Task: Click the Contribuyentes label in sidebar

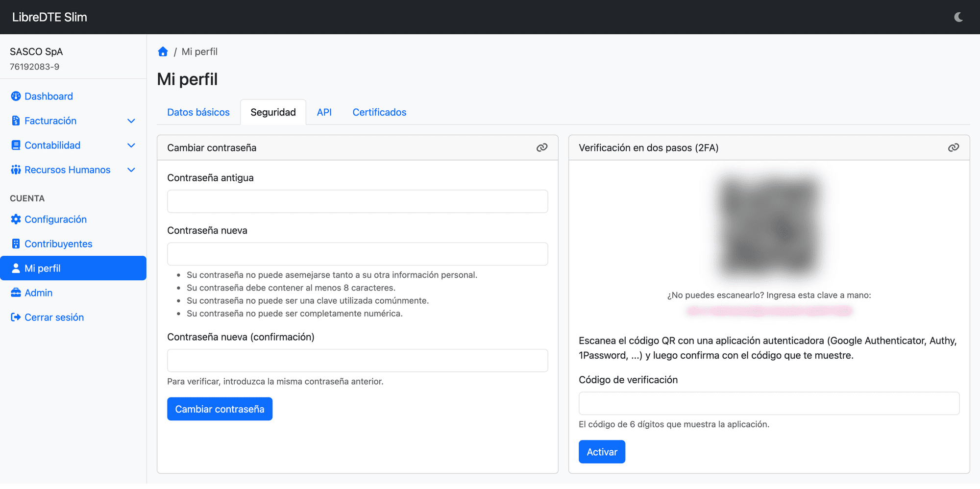Action: tap(58, 244)
